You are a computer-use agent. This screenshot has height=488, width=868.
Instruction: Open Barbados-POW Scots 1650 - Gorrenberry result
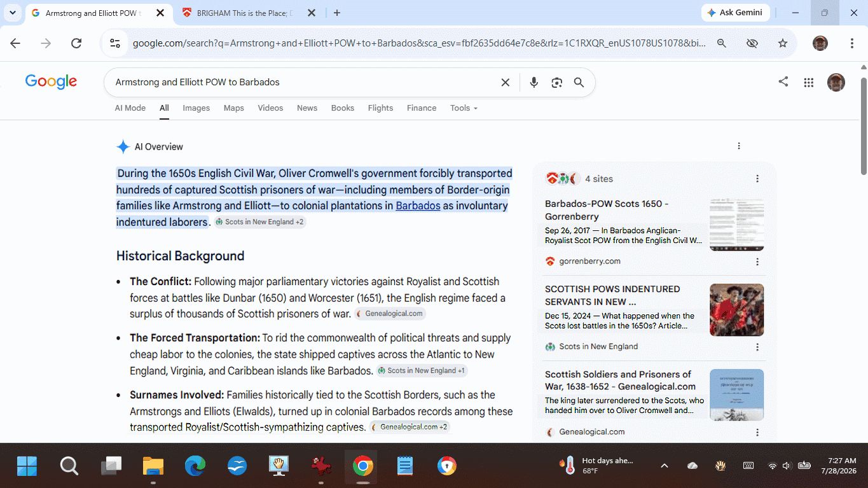(607, 210)
